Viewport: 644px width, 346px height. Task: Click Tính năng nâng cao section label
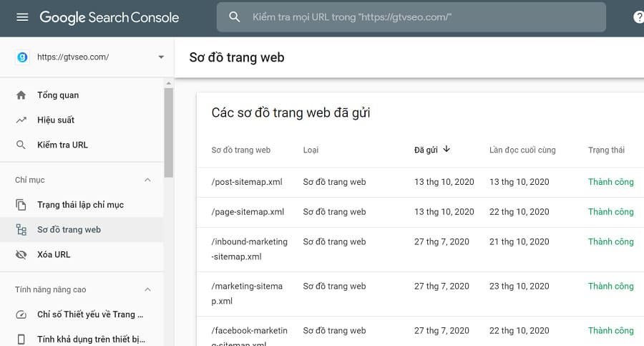coord(51,289)
